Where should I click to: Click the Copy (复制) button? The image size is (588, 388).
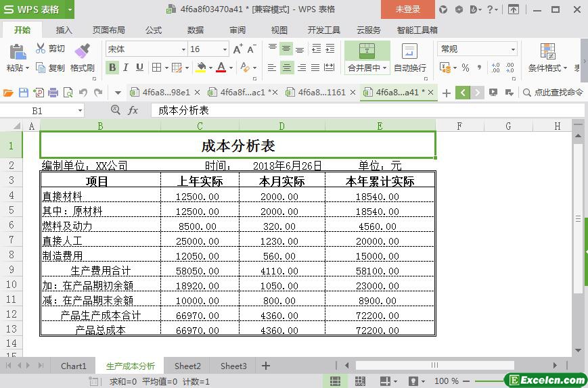coord(50,68)
